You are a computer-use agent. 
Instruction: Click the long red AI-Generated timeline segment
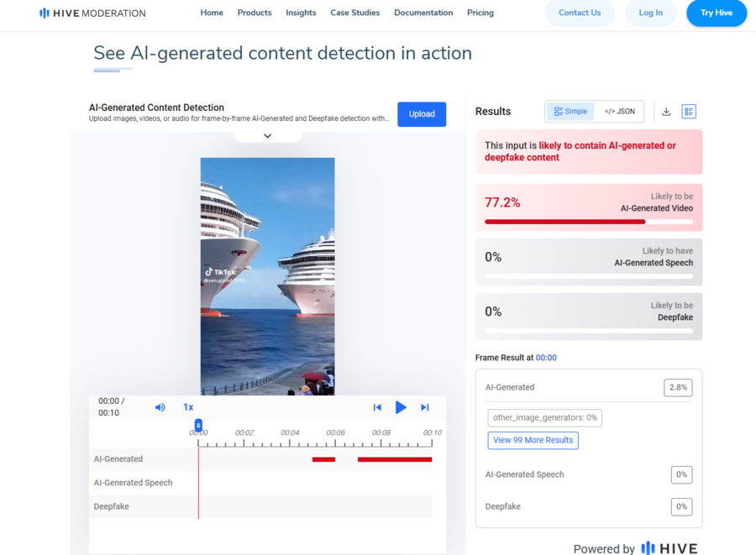tap(395, 459)
